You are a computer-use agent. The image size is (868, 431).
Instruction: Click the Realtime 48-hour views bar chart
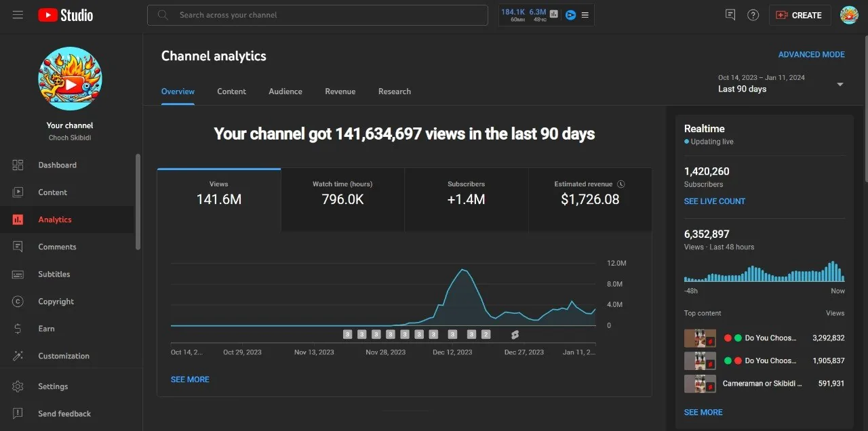pos(764,271)
